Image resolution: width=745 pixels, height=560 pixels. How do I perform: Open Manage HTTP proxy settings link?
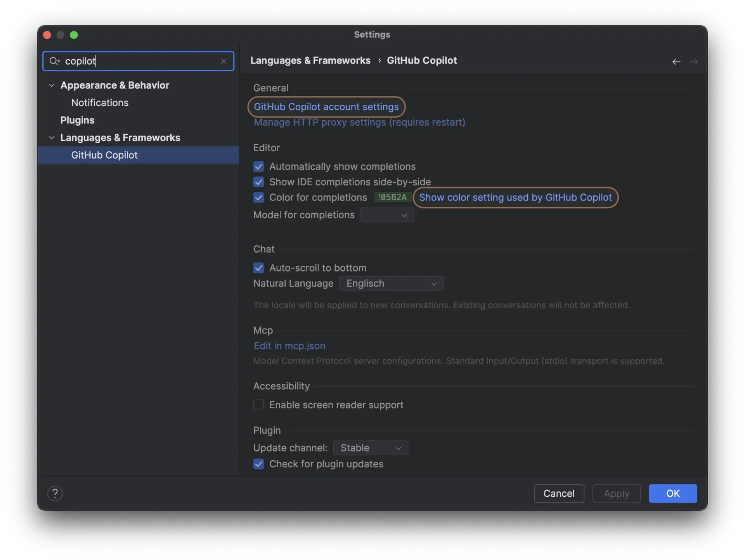(359, 122)
